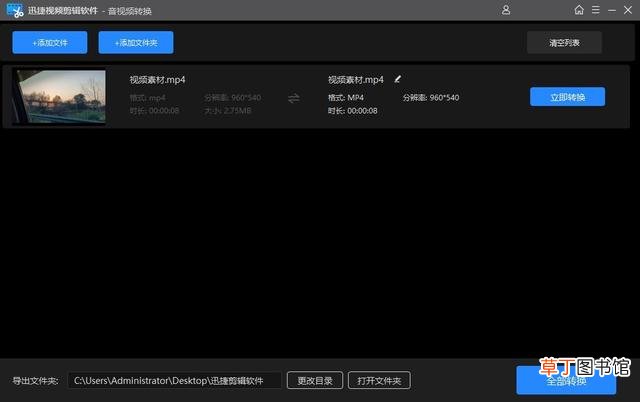Click the 导出文件夹 label
Viewport: 640px width, 402px height.
[x=35, y=381]
